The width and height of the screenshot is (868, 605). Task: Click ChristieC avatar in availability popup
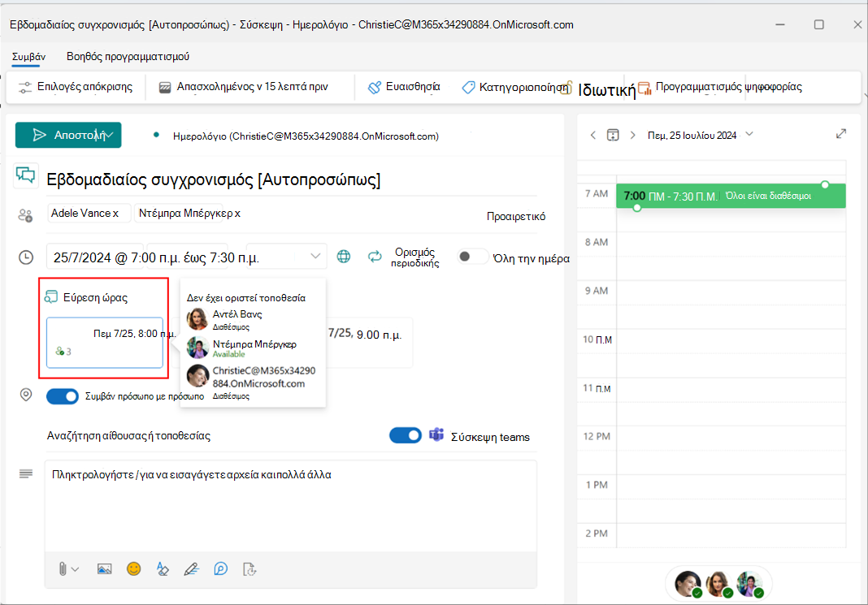pos(197,376)
